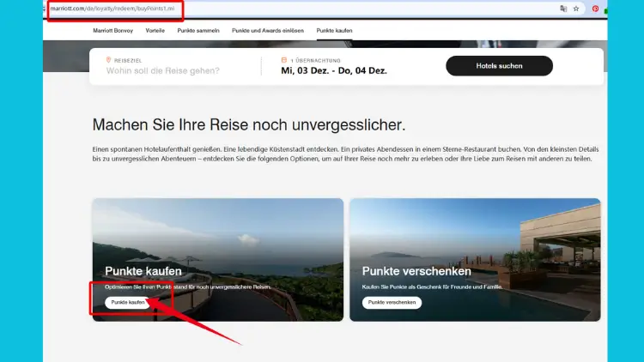This screenshot has height=362, width=644.
Task: Click the 1 ÜBERNACHTUNG label
Action: 315,60
